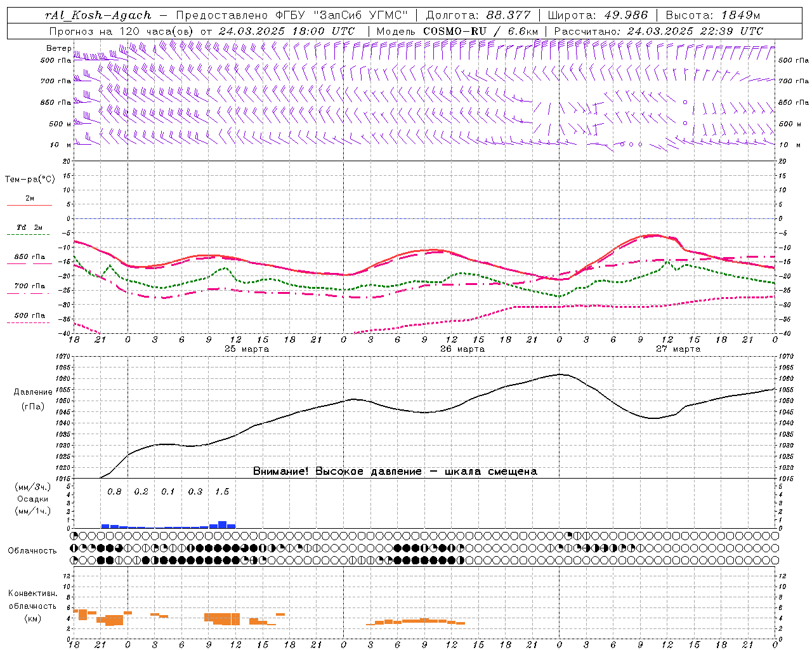This screenshot has width=812, height=650.
Task: Click the station title rAl_Kosh-Agach
Action: (x=98, y=15)
